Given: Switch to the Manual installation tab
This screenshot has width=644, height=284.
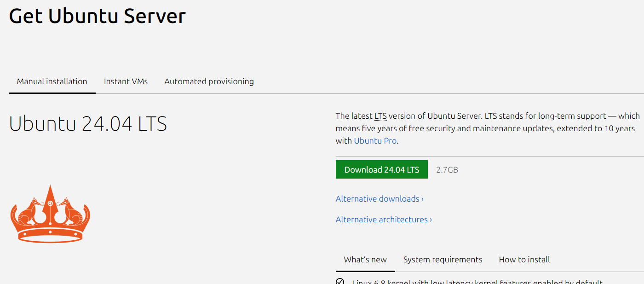Looking at the screenshot, I should coord(52,81).
